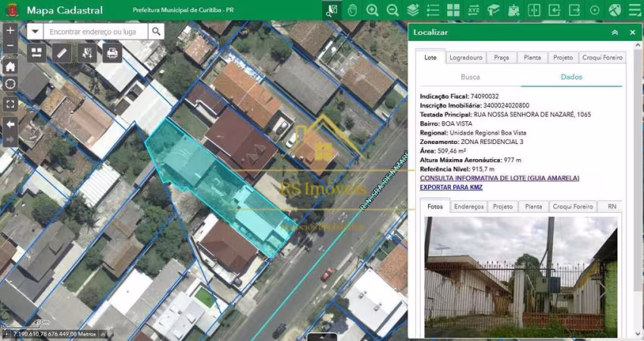Switch to the Busca sub-tab
The height and width of the screenshot is (341, 644).
pyautogui.click(x=470, y=77)
